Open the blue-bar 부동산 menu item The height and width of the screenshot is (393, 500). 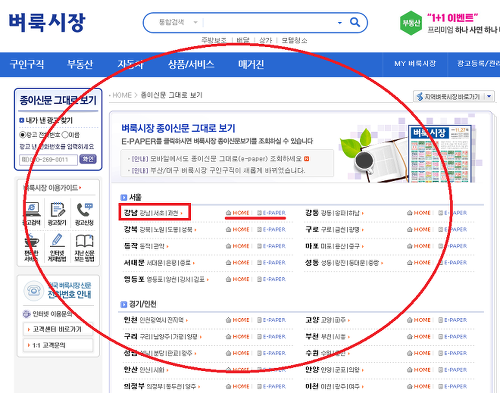[80, 64]
